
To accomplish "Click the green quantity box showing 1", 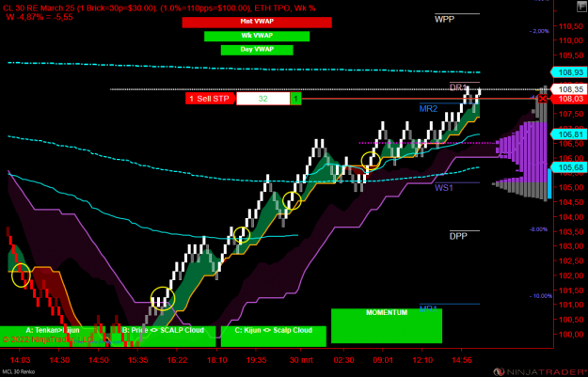I will [x=295, y=99].
